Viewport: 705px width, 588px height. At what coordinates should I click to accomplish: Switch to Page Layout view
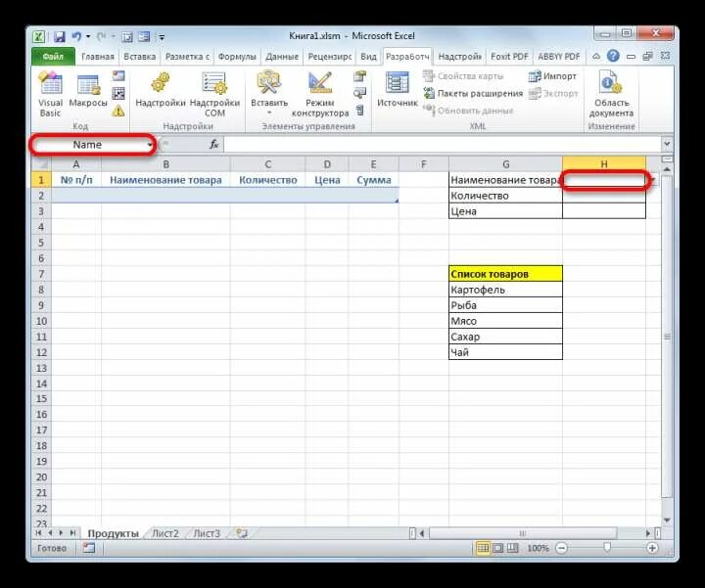tap(497, 548)
